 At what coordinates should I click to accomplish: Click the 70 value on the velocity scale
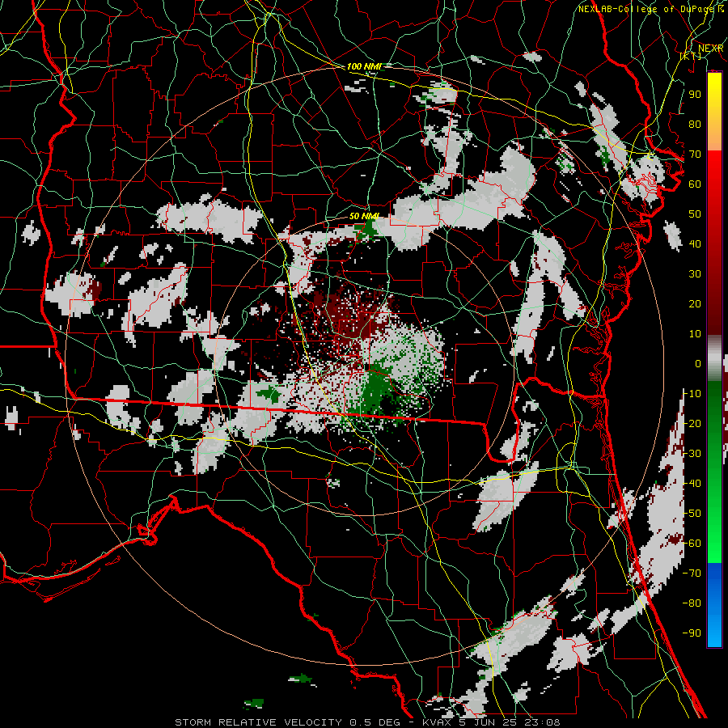point(695,154)
